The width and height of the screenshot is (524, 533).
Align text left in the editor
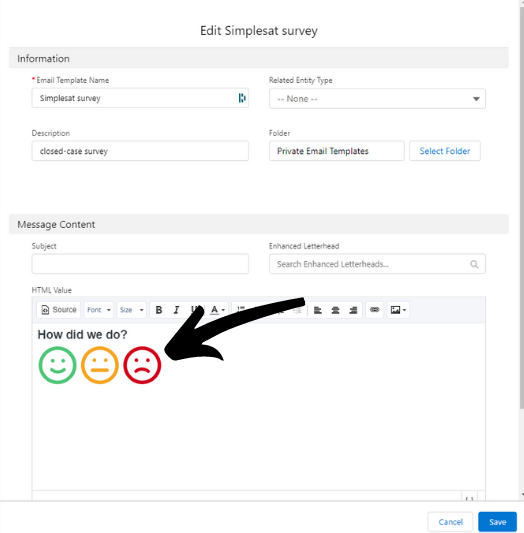(318, 310)
